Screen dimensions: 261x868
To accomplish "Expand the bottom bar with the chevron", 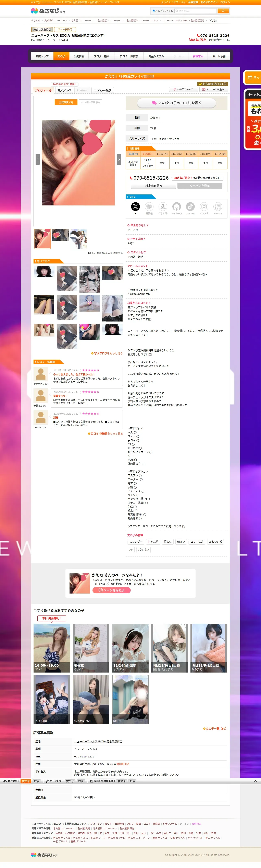I will (255, 781).
